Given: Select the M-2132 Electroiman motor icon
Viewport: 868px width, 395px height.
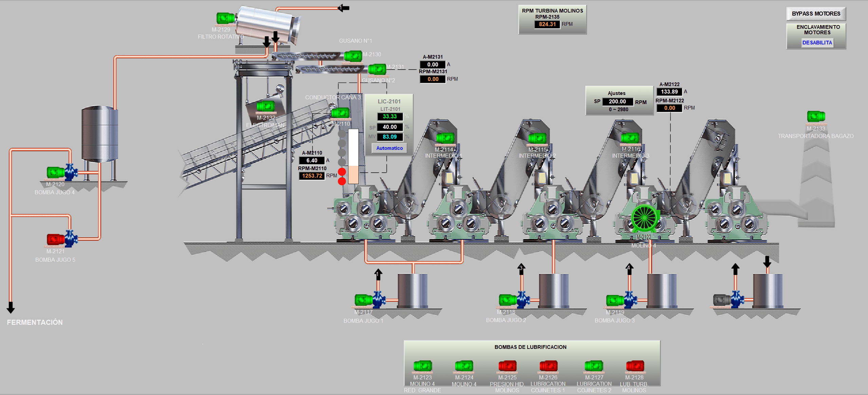Looking at the screenshot, I should (x=266, y=106).
